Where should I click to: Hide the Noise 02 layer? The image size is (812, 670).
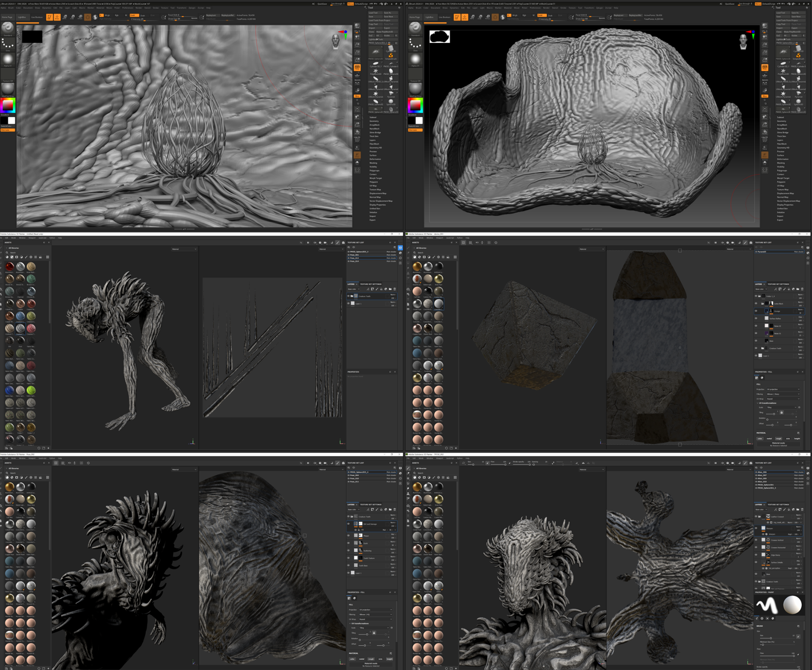(x=756, y=326)
